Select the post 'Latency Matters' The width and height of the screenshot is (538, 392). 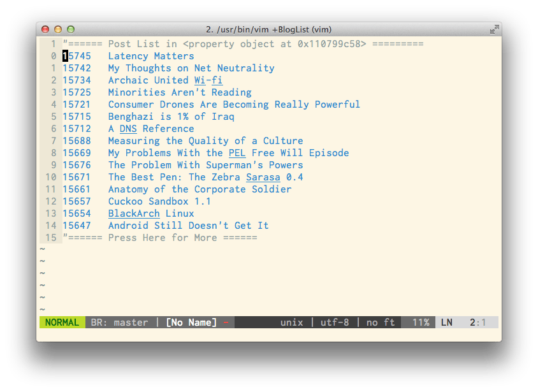click(151, 56)
